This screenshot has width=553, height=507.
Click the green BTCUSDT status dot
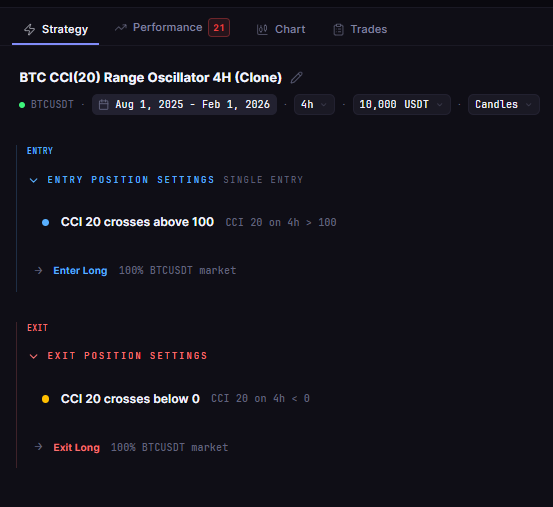[22, 105]
